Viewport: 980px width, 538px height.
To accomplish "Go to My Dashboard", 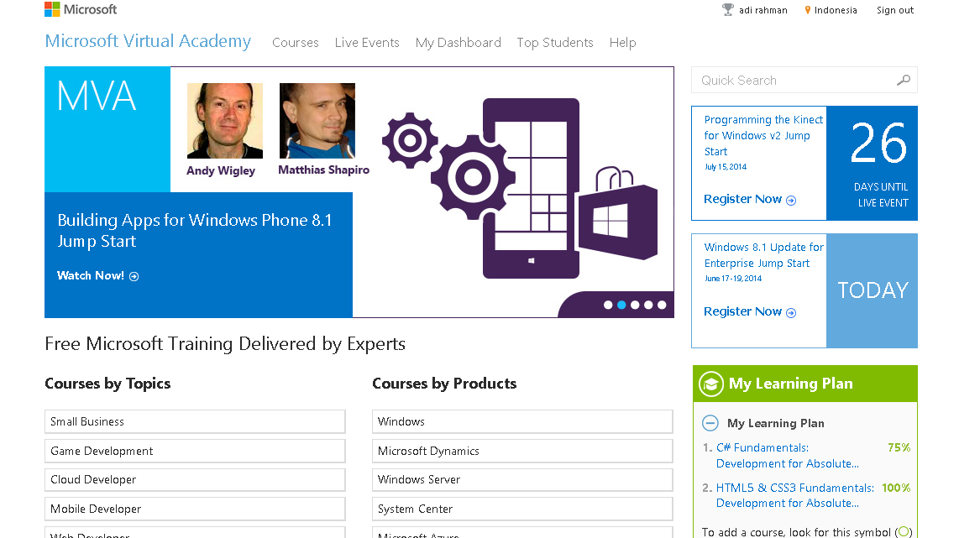I will tap(459, 43).
